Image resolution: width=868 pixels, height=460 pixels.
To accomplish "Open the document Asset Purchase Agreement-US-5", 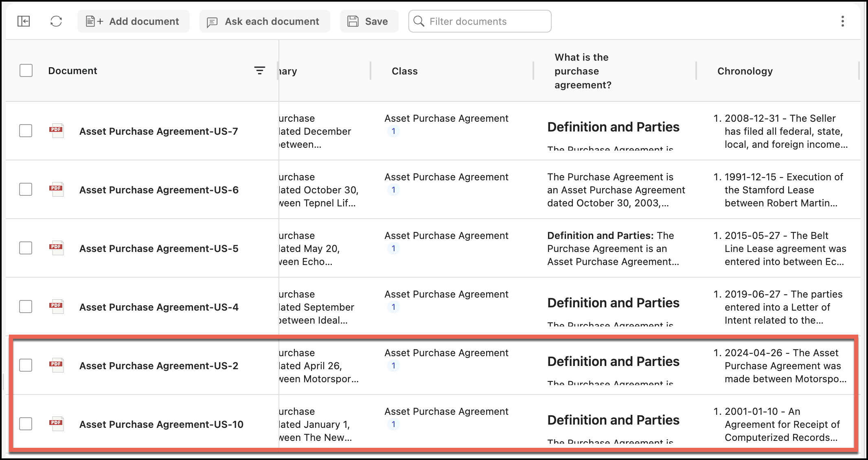I will pos(159,248).
